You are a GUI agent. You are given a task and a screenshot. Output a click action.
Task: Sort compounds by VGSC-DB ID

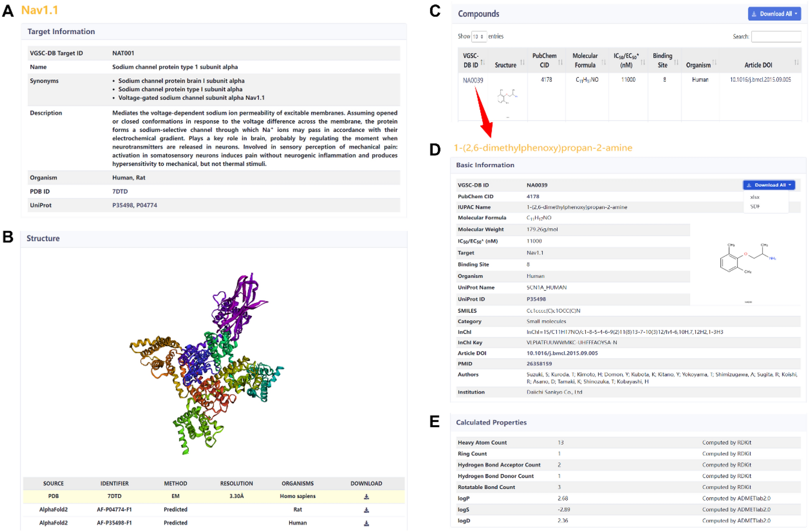(x=482, y=62)
